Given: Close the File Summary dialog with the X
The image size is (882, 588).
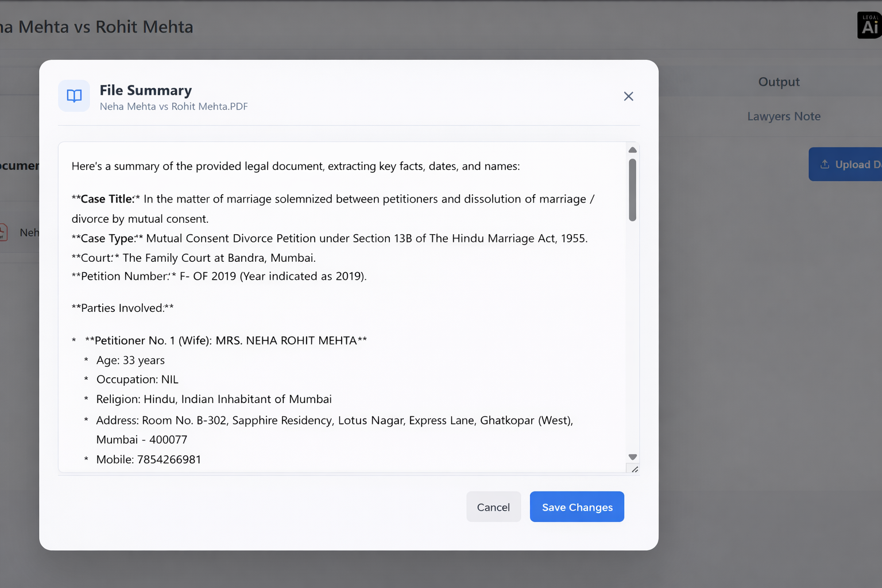Looking at the screenshot, I should [628, 96].
